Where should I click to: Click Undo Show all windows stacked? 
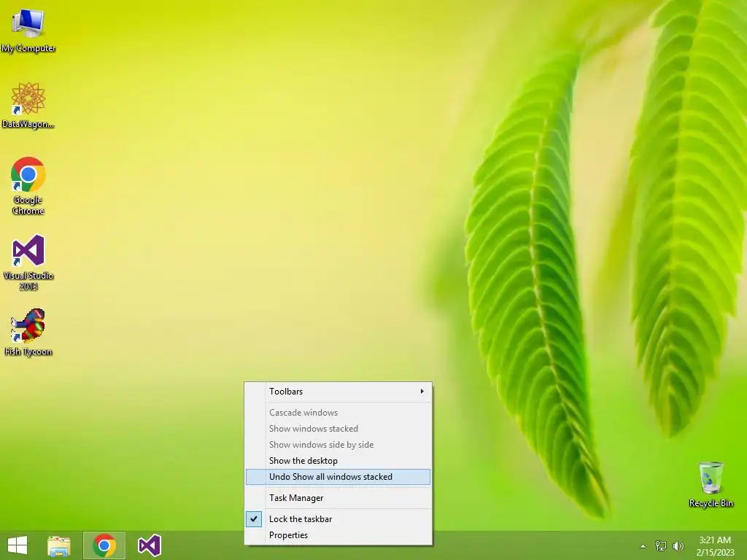pos(338,477)
